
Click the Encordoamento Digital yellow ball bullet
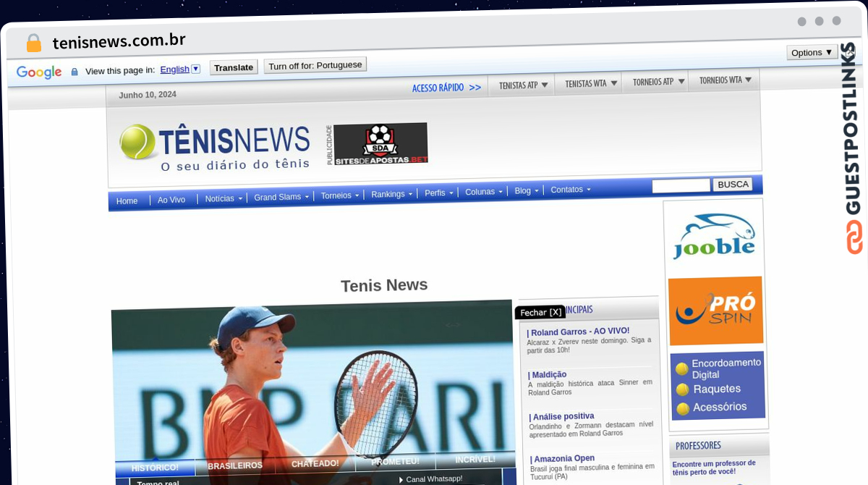pos(681,369)
